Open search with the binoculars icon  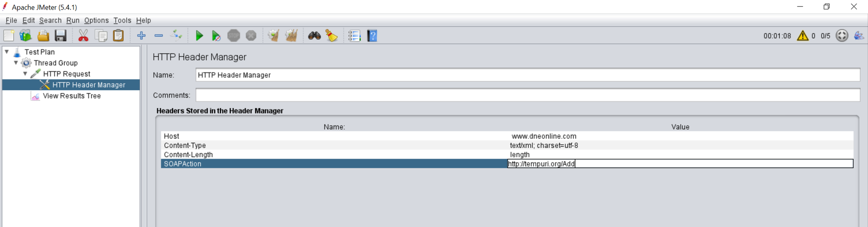[314, 36]
